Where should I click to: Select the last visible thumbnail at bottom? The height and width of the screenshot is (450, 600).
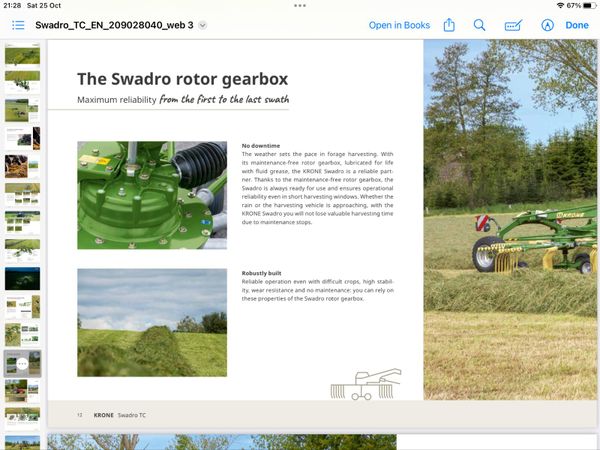pos(22,443)
